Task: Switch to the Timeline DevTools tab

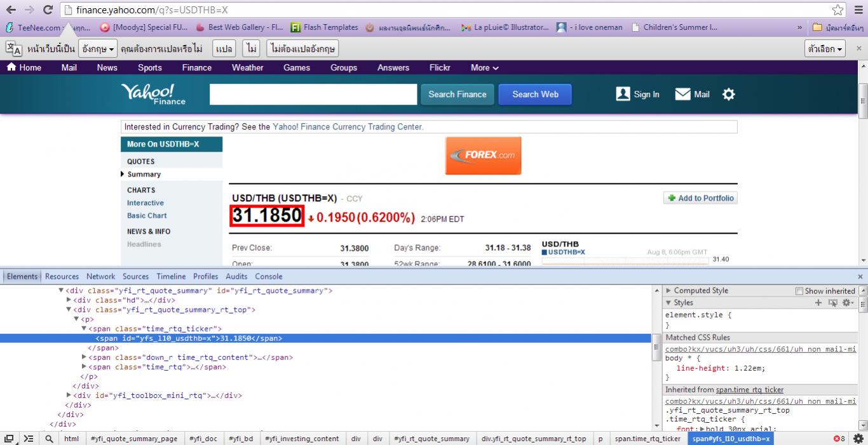Action: pyautogui.click(x=171, y=277)
